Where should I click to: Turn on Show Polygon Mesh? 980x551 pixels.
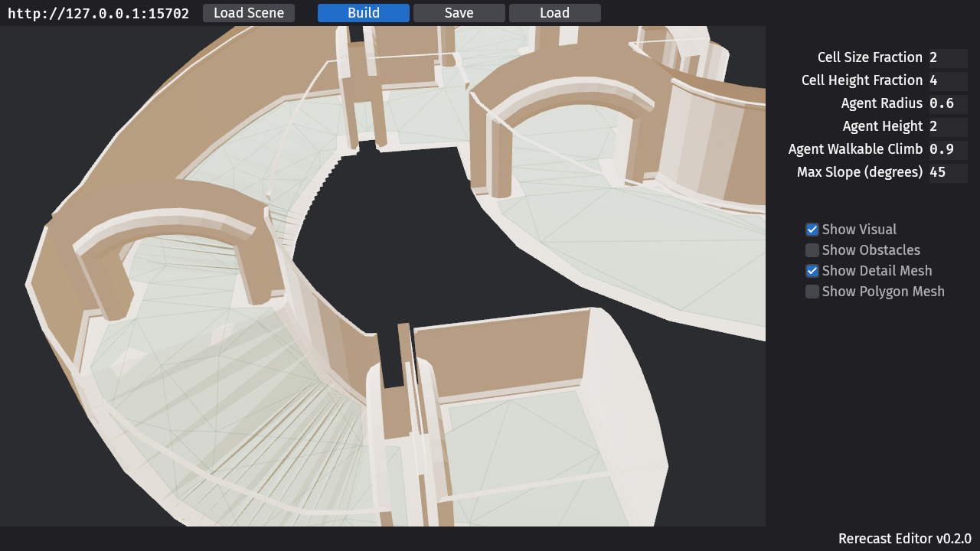point(812,291)
